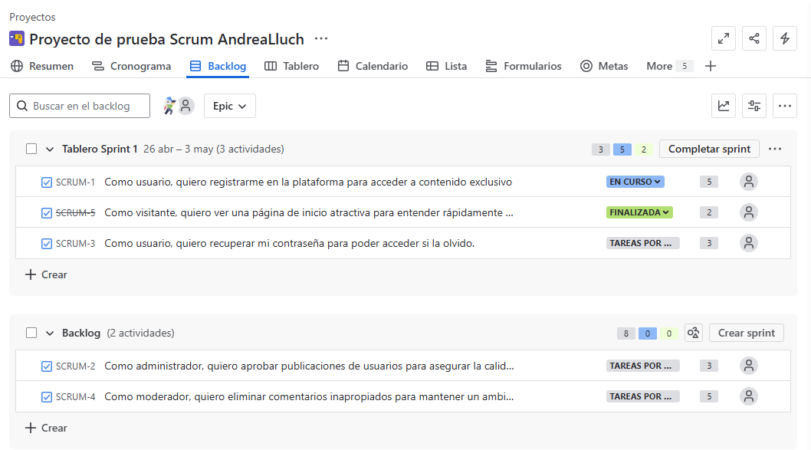
Task: Edit story points value 5 for SCRUM-1
Action: click(709, 182)
